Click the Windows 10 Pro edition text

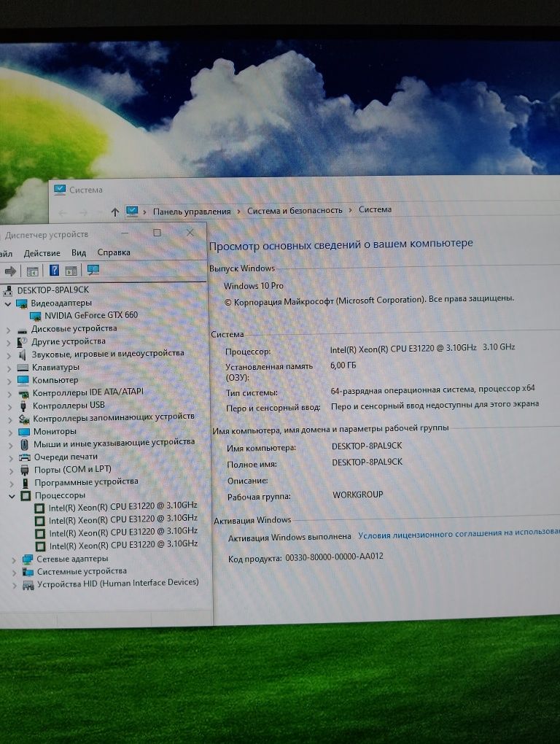click(254, 286)
